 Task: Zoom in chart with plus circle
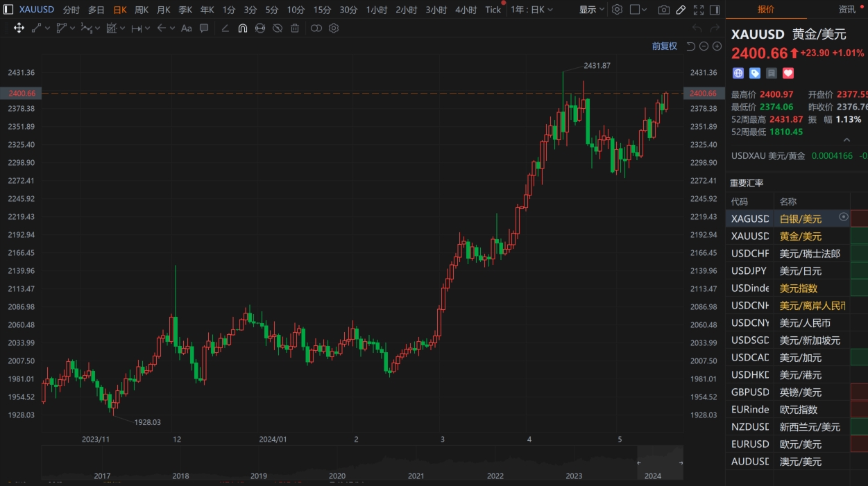[x=717, y=46]
